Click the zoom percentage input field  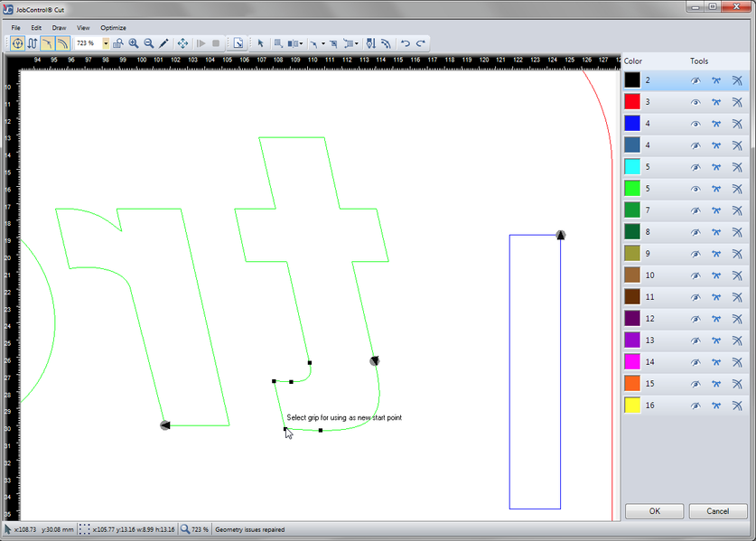tap(88, 43)
